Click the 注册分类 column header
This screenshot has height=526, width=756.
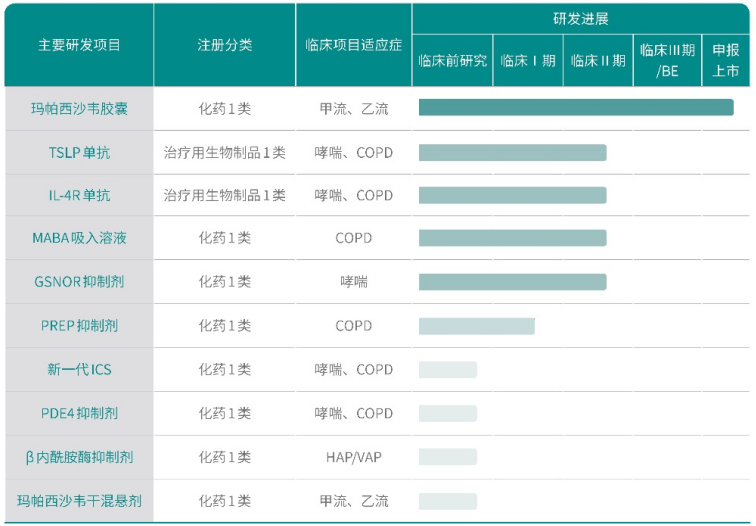pyautogui.click(x=225, y=45)
